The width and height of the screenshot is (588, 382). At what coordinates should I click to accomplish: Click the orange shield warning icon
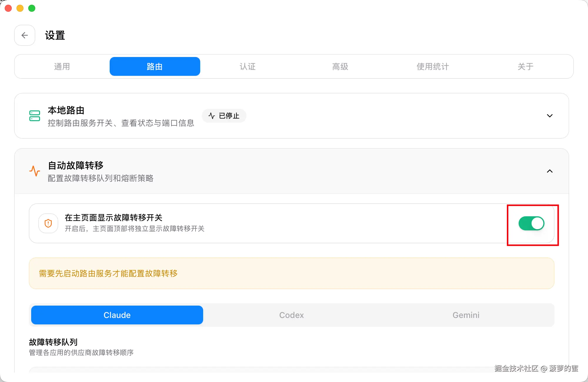(48, 223)
